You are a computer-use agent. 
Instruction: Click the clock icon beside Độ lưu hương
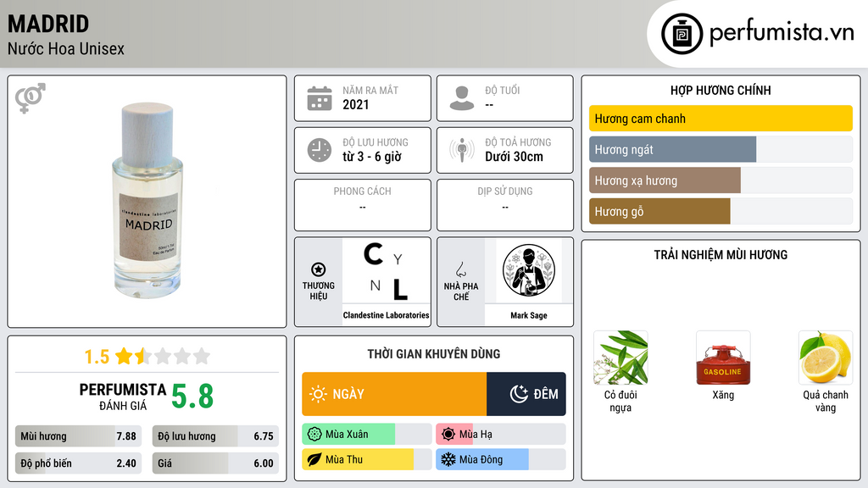320,150
